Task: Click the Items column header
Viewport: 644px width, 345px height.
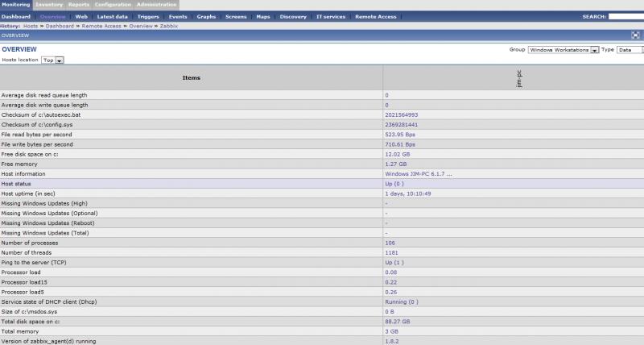Action: click(x=192, y=77)
